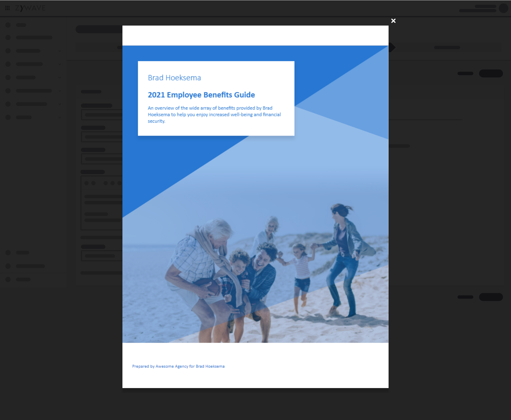Click the Brad Hoeksema name heading
Viewport: 511px width, 420px height.
(174, 78)
